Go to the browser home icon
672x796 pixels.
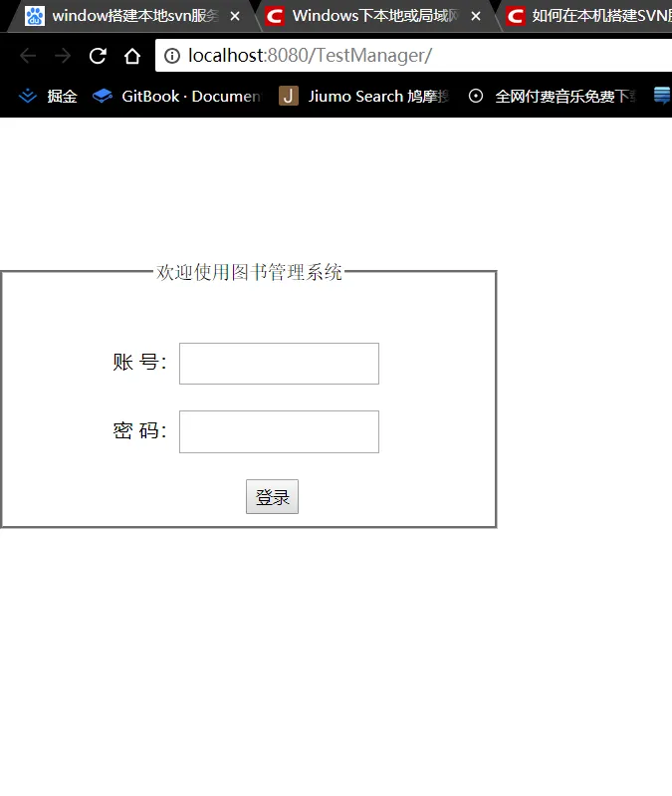(x=132, y=56)
